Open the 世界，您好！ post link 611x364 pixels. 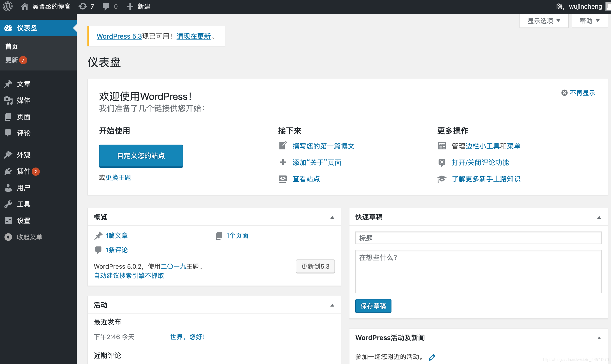(188, 336)
